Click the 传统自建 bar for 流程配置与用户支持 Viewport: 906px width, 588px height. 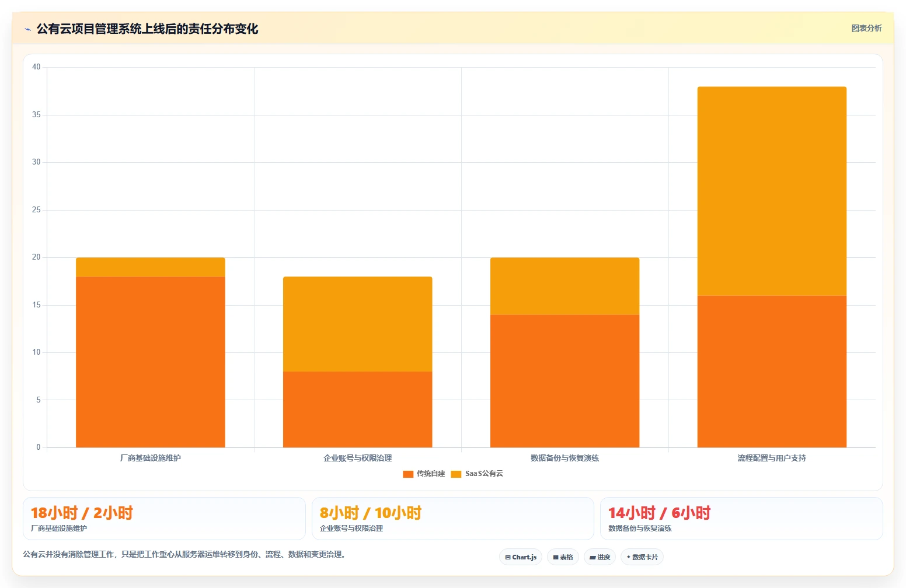tap(772, 372)
